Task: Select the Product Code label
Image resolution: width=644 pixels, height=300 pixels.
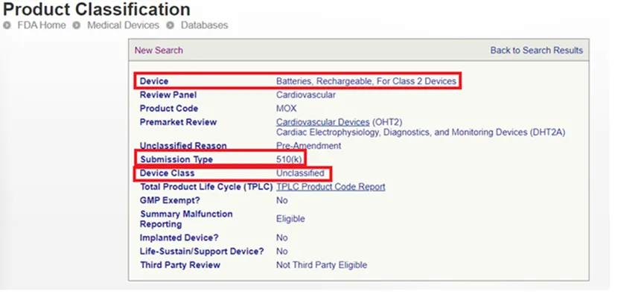Action: tap(169, 109)
